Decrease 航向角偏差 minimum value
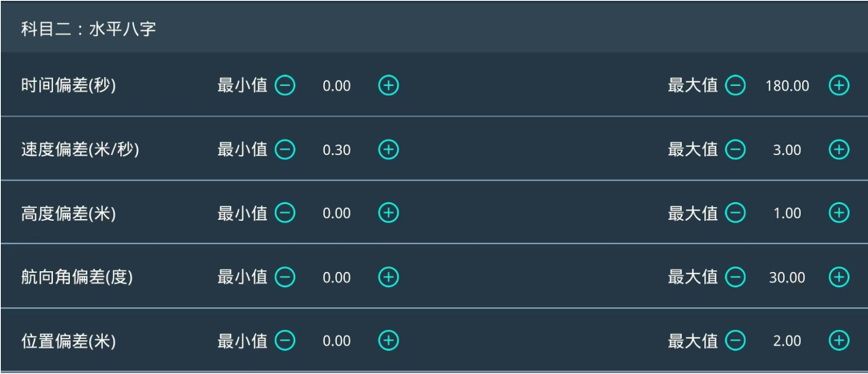Screen dimensions: 868x374 point(286,277)
